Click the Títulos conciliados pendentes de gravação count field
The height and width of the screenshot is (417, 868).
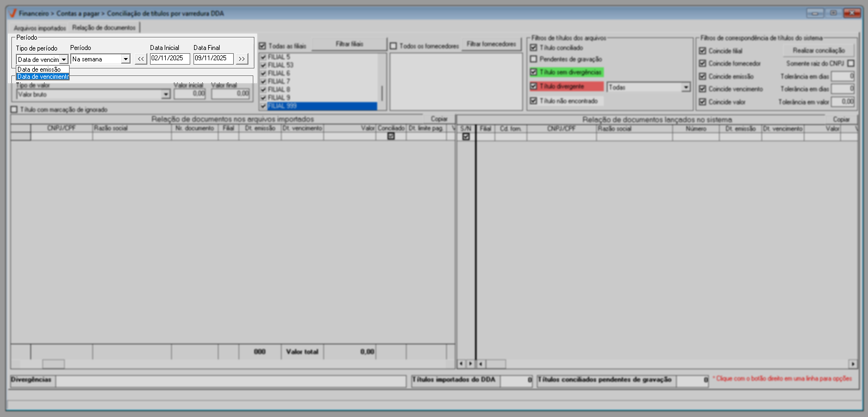click(x=692, y=381)
